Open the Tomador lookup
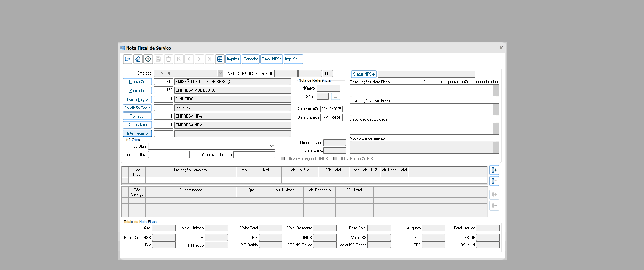The width and height of the screenshot is (644, 270). pos(137,116)
